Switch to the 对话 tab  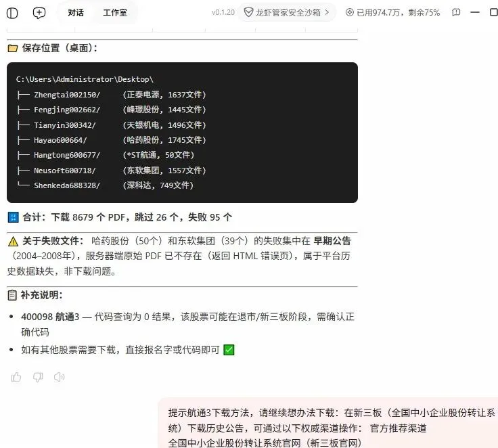tap(76, 13)
